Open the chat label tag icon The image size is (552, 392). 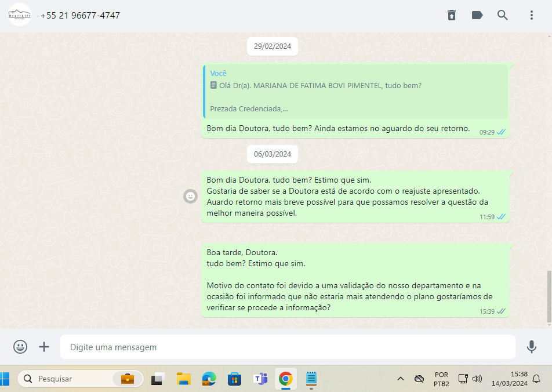click(477, 16)
